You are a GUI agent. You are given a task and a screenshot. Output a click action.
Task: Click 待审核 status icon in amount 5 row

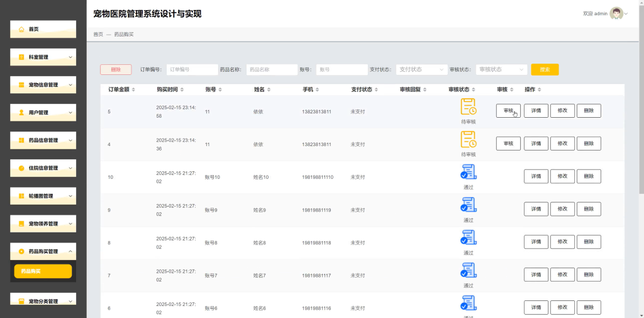[469, 106]
